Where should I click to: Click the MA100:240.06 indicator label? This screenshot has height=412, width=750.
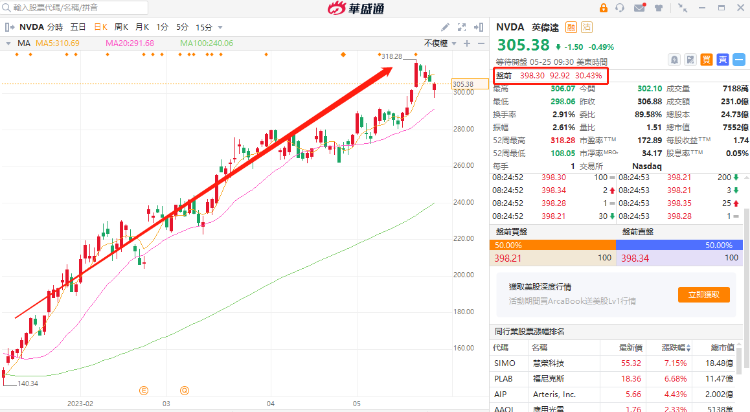[207, 43]
